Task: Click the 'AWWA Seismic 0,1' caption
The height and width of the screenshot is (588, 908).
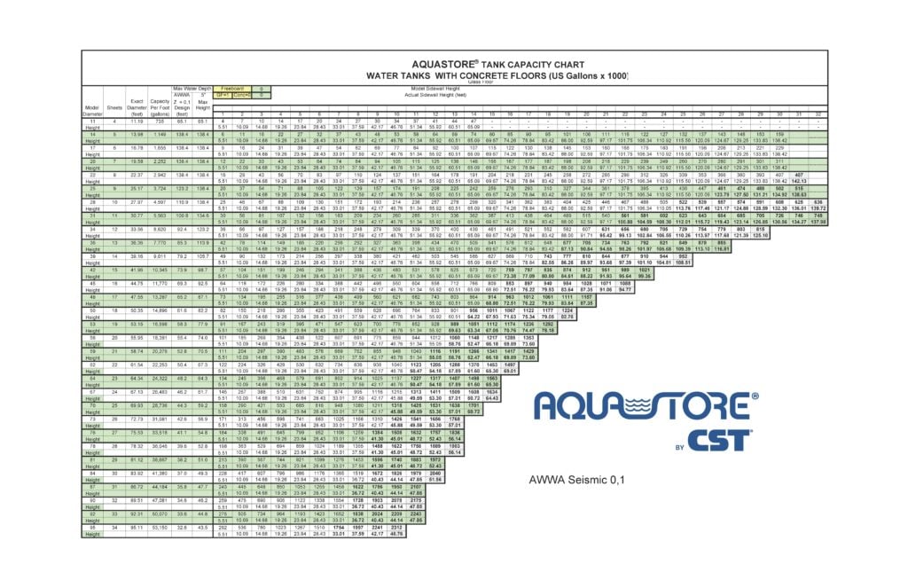Action: (x=576, y=480)
